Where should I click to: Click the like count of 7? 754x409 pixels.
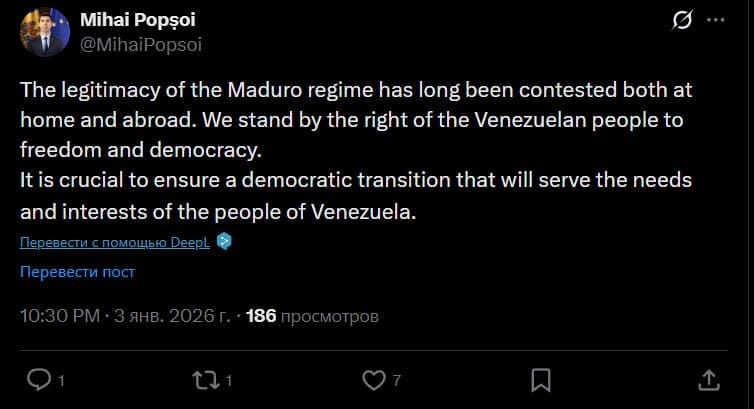point(397,380)
